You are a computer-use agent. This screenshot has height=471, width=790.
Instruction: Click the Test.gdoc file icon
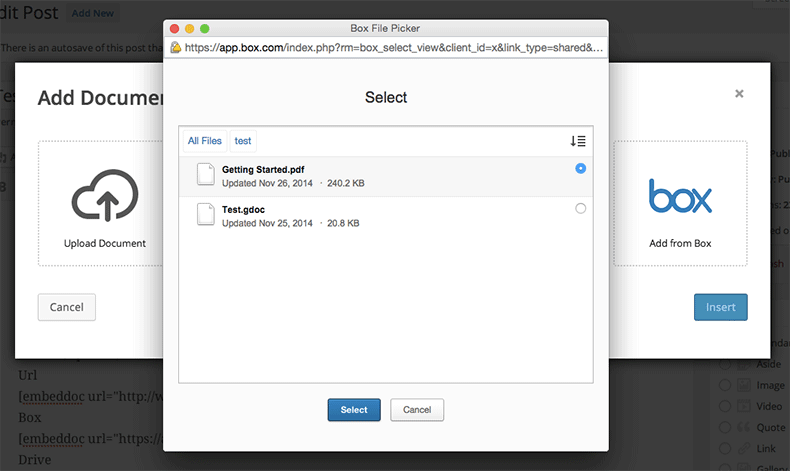(206, 214)
